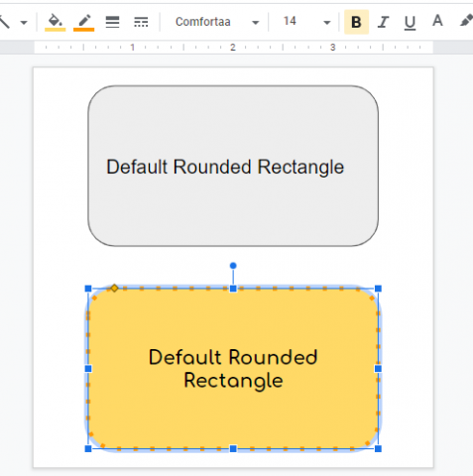
Task: Click the yellow diamond corner-radius handle
Action: [114, 288]
